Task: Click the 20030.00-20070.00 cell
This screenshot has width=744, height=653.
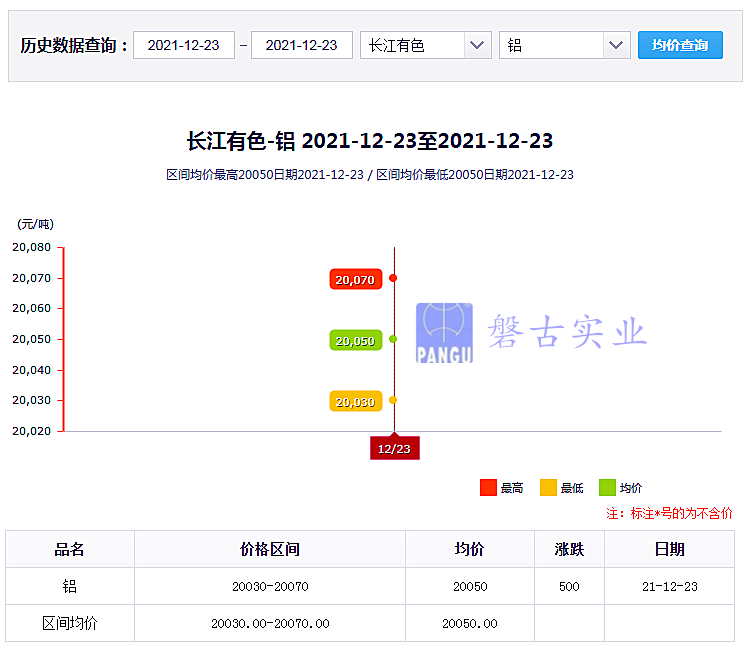Action: pyautogui.click(x=270, y=624)
